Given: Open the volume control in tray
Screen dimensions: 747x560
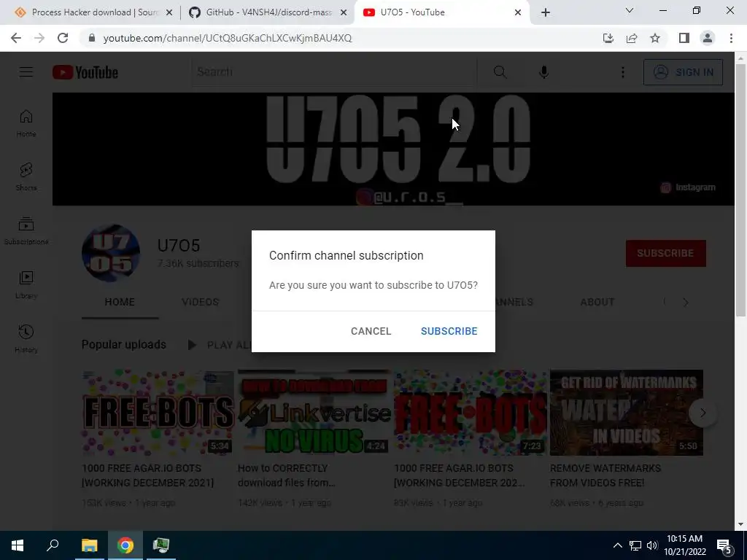Looking at the screenshot, I should tap(651, 545).
